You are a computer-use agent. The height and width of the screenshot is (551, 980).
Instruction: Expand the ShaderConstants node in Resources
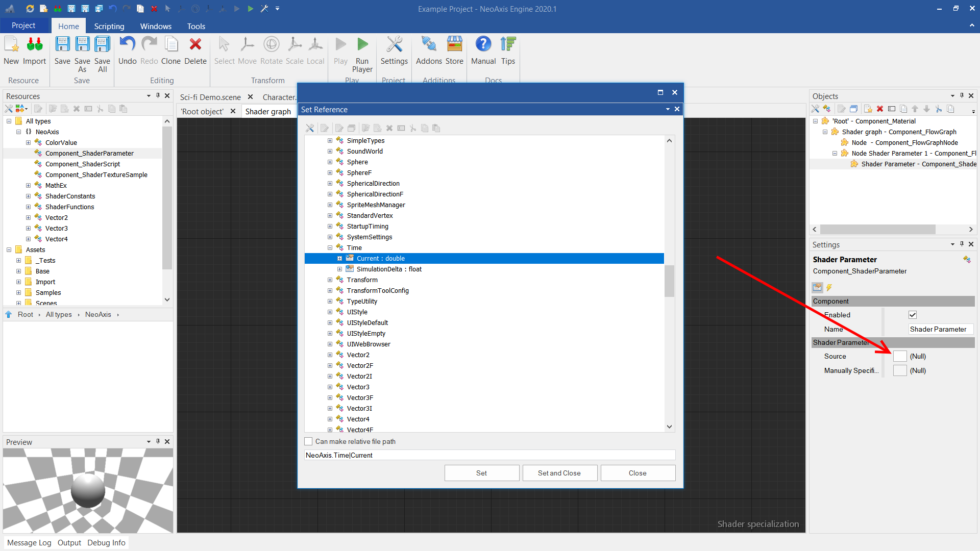[x=28, y=196]
